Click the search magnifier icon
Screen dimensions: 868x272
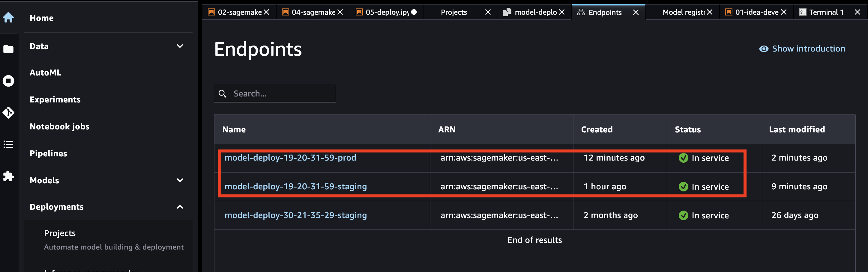(222, 93)
